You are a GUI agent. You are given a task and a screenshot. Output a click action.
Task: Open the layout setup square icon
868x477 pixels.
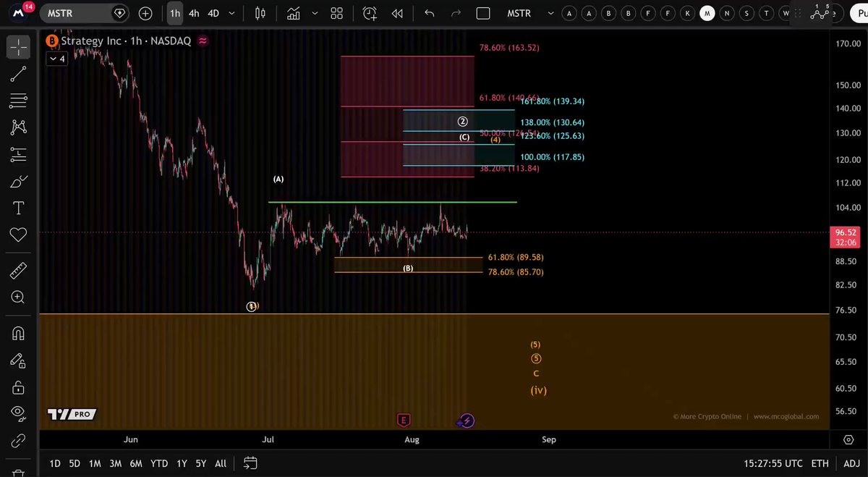click(x=483, y=13)
